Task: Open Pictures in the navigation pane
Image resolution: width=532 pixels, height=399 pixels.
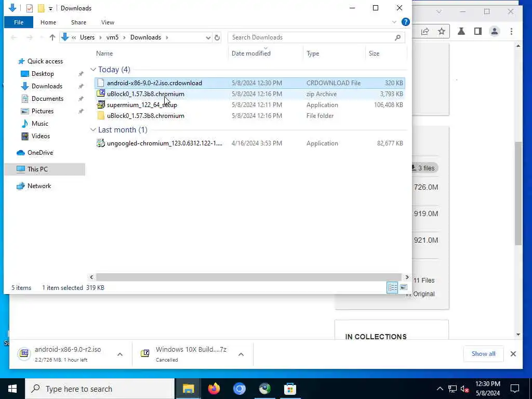Action: pyautogui.click(x=43, y=111)
